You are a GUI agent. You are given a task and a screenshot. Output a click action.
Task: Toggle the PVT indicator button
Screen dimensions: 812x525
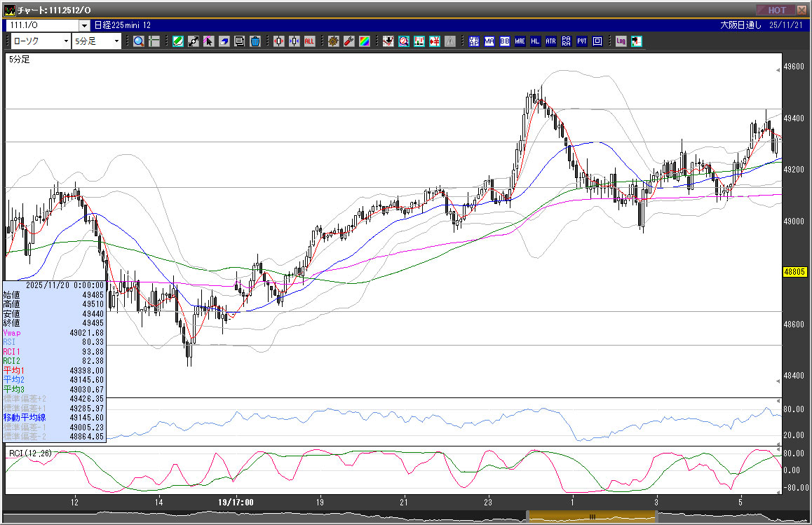pyautogui.click(x=581, y=41)
